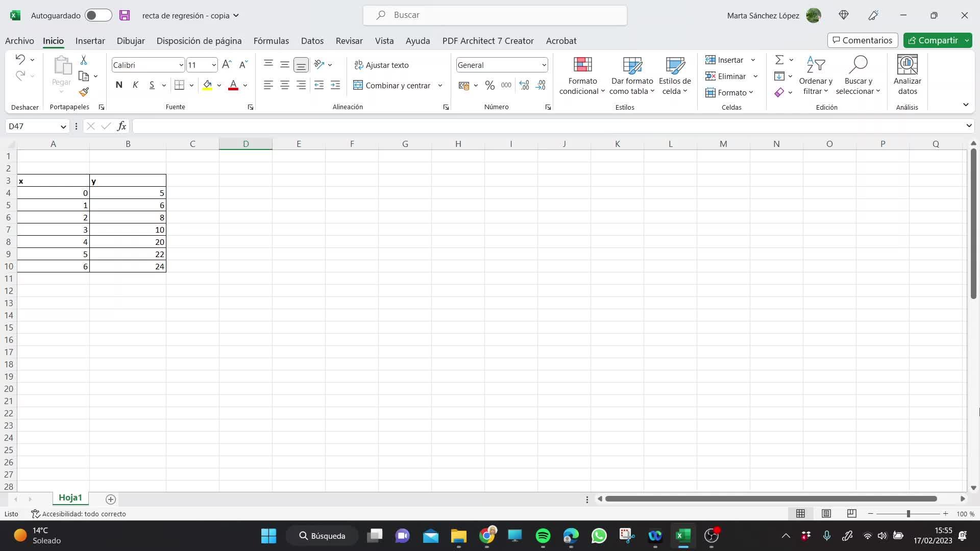The width and height of the screenshot is (980, 551).
Task: Click the AutoSum sigma icon
Action: [x=779, y=60]
